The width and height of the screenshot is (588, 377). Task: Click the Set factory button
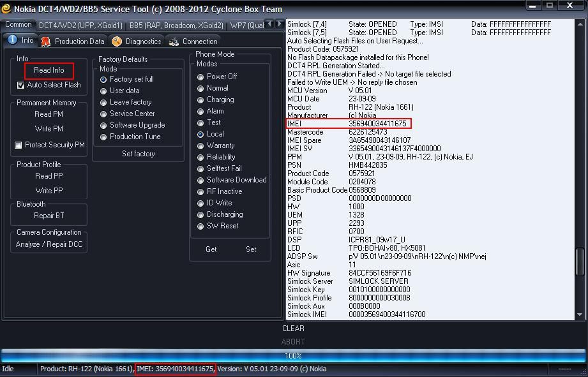pyautogui.click(x=138, y=154)
